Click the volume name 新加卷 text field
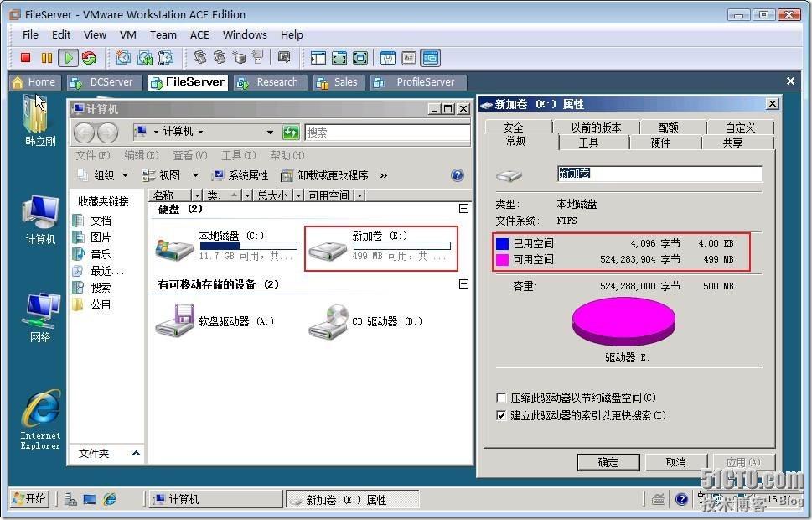812x520 pixels. 659,173
